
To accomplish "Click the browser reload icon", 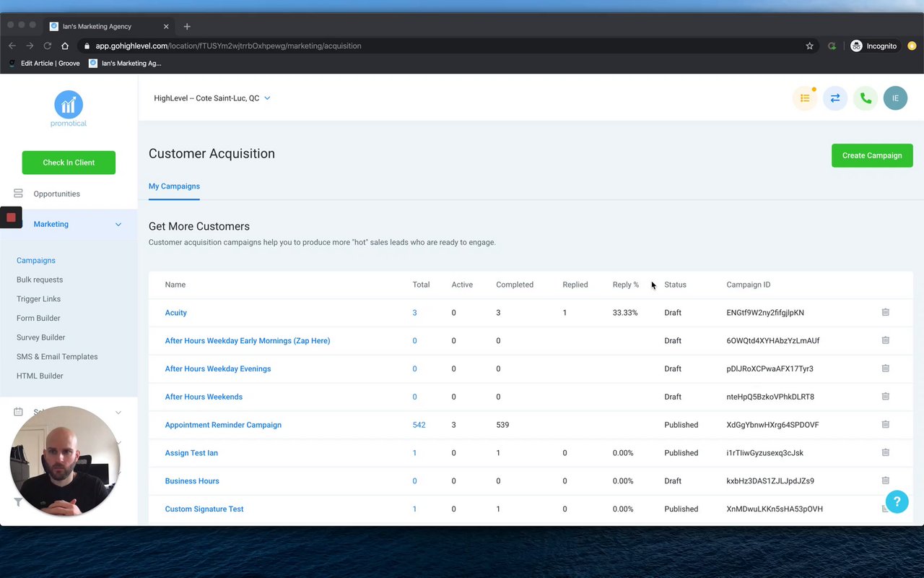I will tap(47, 46).
